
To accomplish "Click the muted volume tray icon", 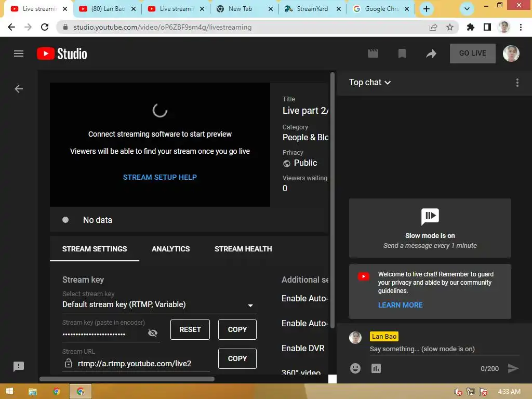I will pos(458,392).
